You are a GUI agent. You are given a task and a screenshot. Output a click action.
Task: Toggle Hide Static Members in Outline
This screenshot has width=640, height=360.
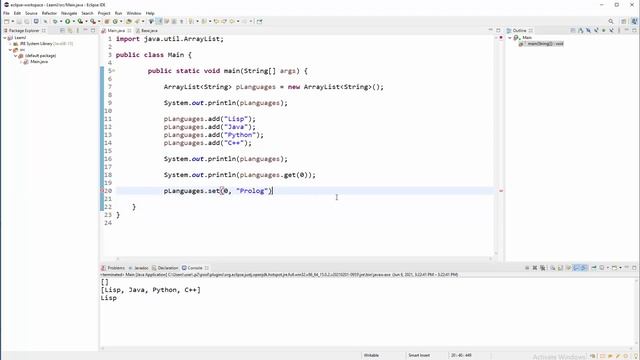click(x=596, y=31)
